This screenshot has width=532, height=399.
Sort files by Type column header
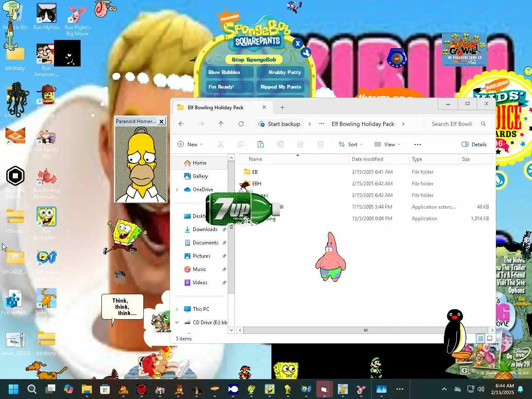pos(417,159)
